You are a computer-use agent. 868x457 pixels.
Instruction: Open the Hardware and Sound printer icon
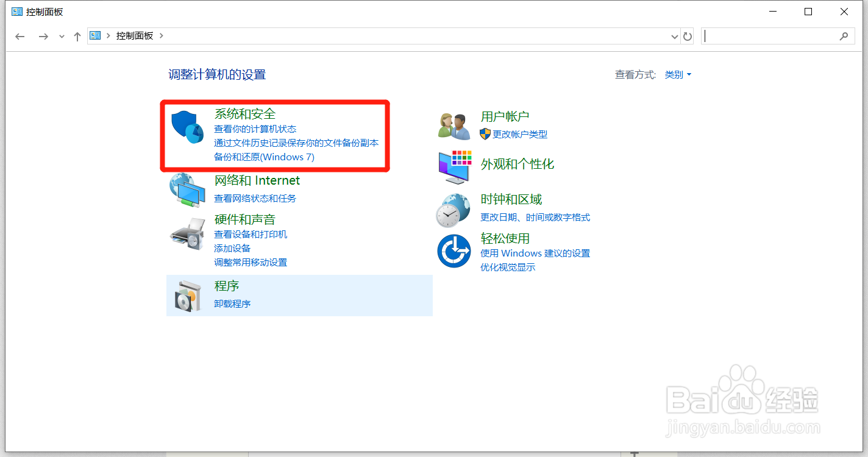pos(187,234)
